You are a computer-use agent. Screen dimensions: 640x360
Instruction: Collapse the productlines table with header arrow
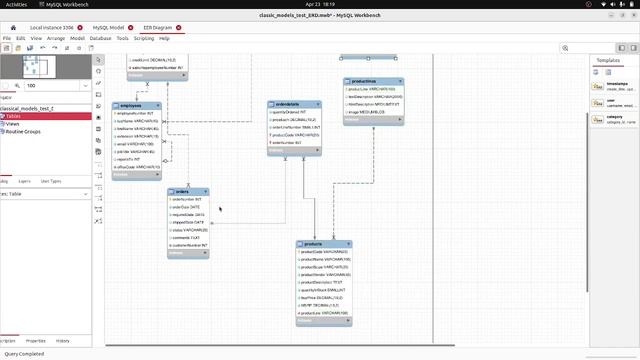[x=400, y=81]
